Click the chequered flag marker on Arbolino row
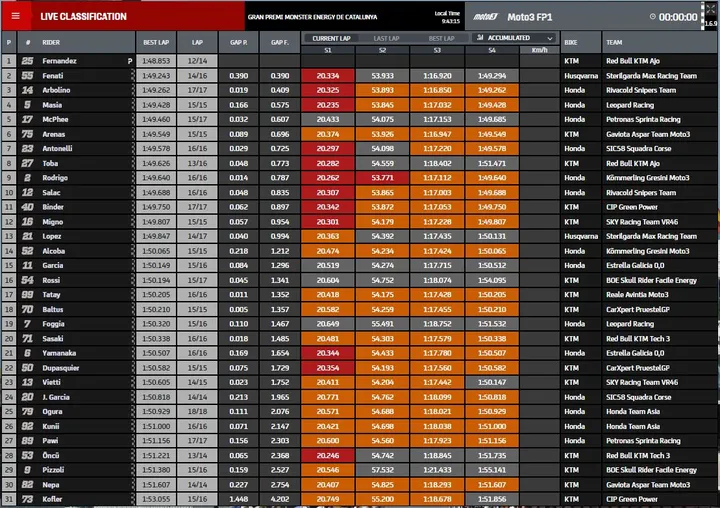The height and width of the screenshot is (508, 720). tap(133, 90)
